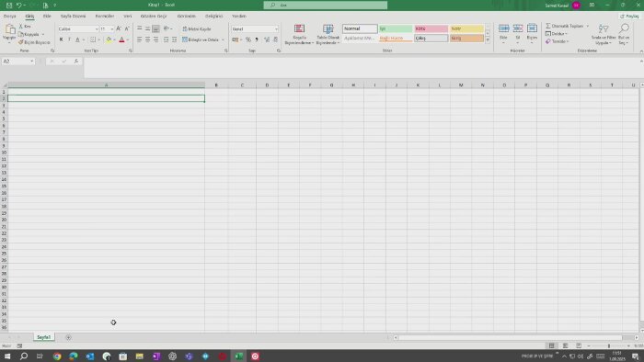Open the font size 11 dropdown
Screen dimensions: 644x362
[x=111, y=29]
